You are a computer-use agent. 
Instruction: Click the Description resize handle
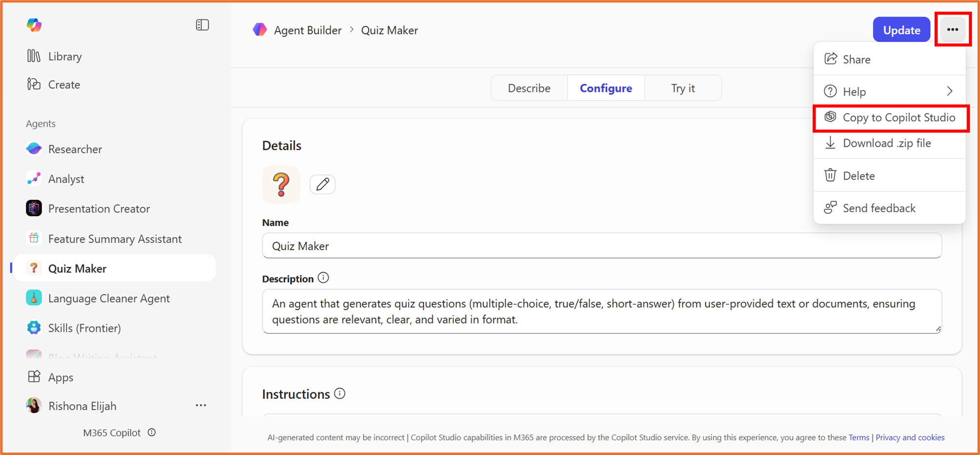[938, 330]
